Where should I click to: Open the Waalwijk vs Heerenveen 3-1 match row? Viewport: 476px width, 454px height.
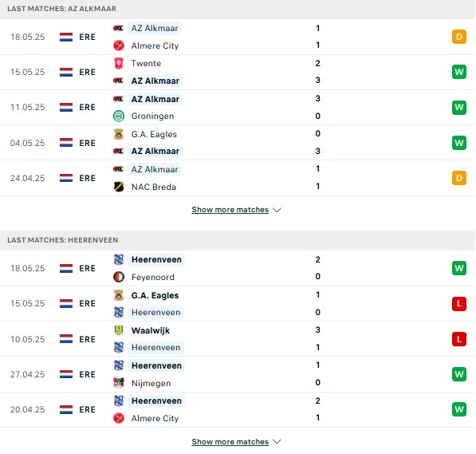(x=238, y=339)
